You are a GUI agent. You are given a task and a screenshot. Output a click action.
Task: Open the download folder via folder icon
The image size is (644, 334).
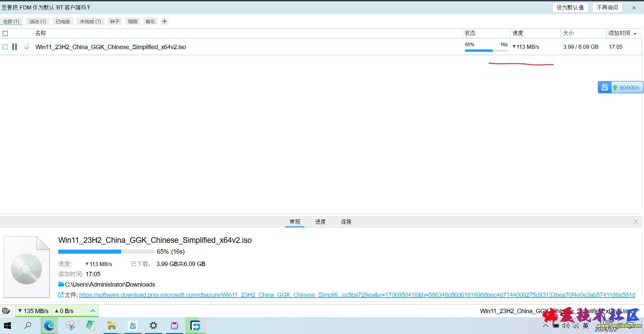[61, 285]
